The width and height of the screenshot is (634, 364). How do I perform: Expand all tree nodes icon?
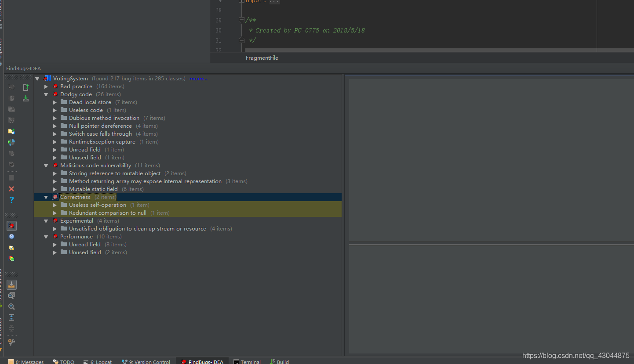point(11,317)
